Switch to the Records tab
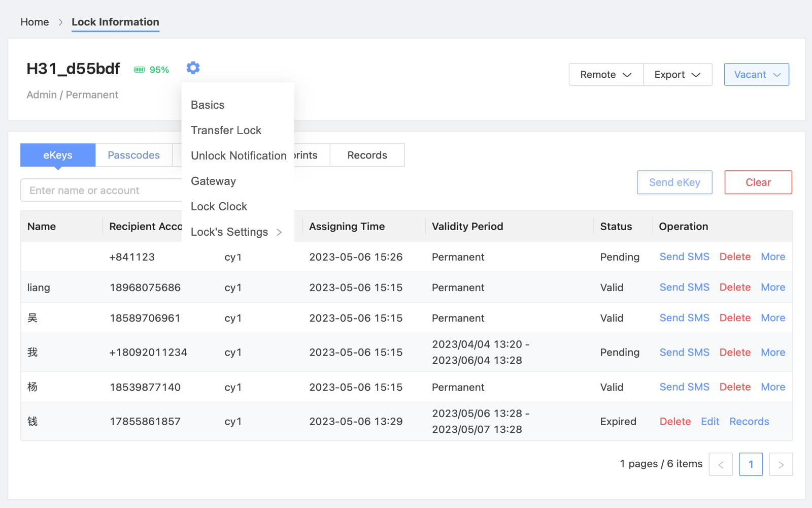This screenshot has height=508, width=812. (367, 155)
